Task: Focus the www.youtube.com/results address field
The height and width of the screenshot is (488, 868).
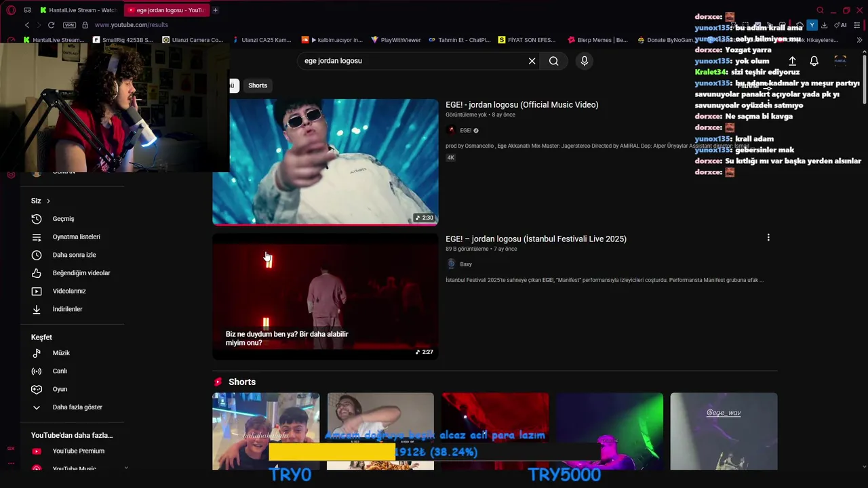Action: point(132,25)
